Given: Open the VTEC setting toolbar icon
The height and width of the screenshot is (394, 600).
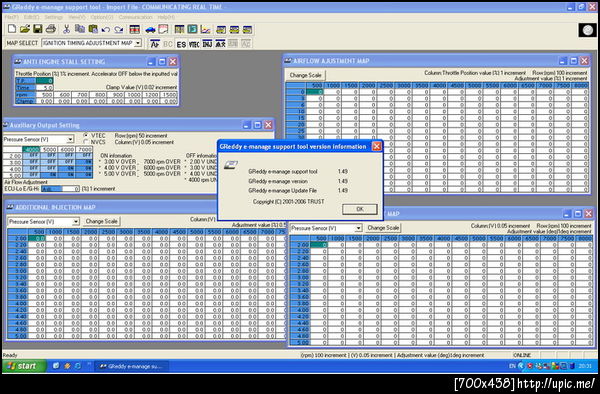Looking at the screenshot, I should tap(194, 44).
